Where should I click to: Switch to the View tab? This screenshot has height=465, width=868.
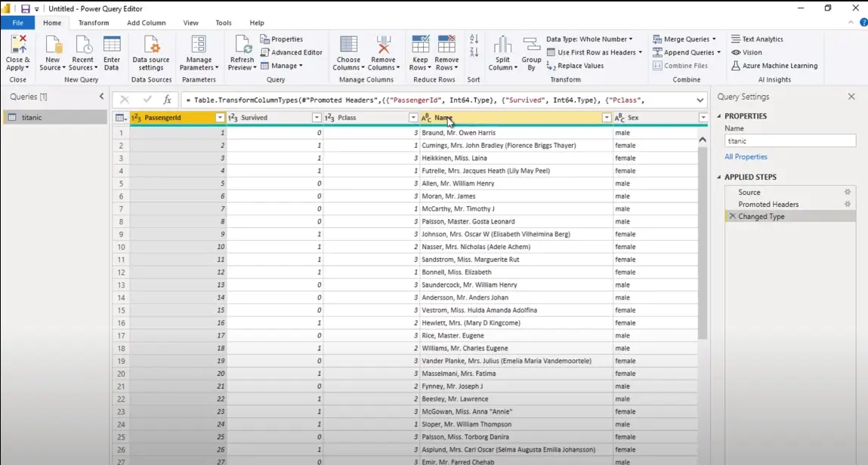tap(191, 23)
